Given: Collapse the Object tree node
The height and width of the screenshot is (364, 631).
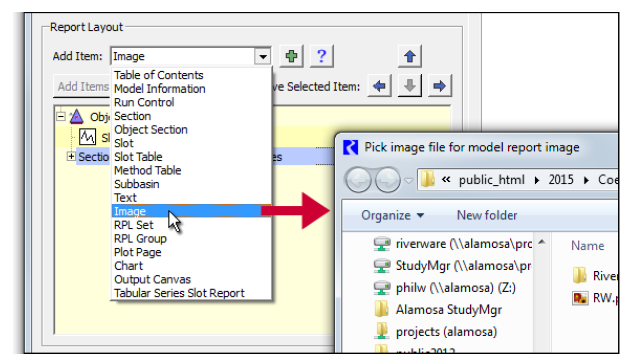Looking at the screenshot, I should click(61, 116).
